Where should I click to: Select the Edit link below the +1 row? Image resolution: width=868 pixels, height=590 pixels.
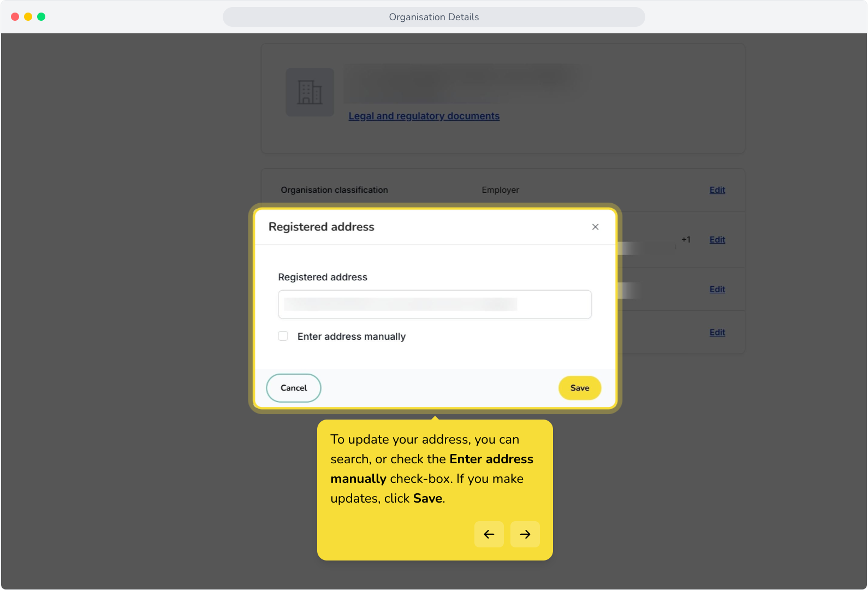pos(717,290)
